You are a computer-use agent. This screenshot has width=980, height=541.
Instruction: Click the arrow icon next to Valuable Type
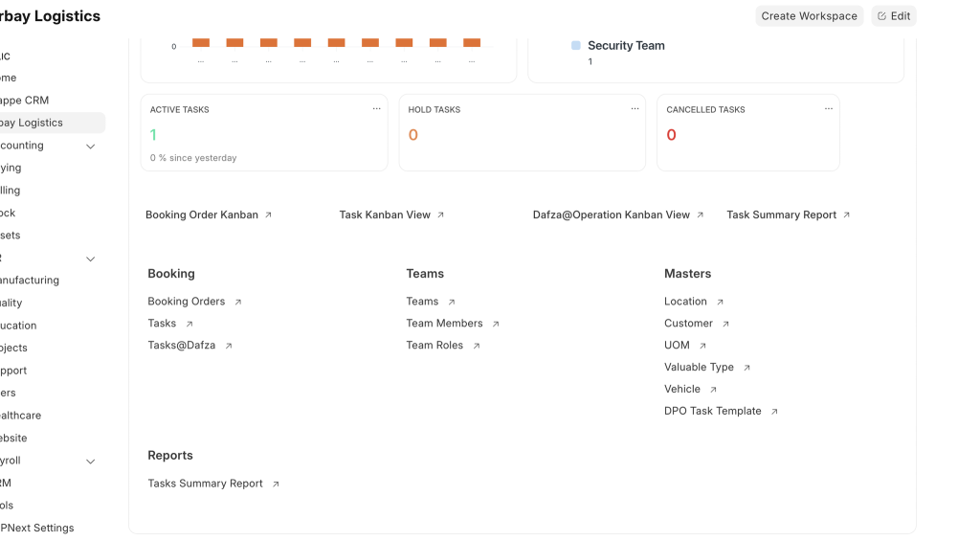click(x=746, y=367)
